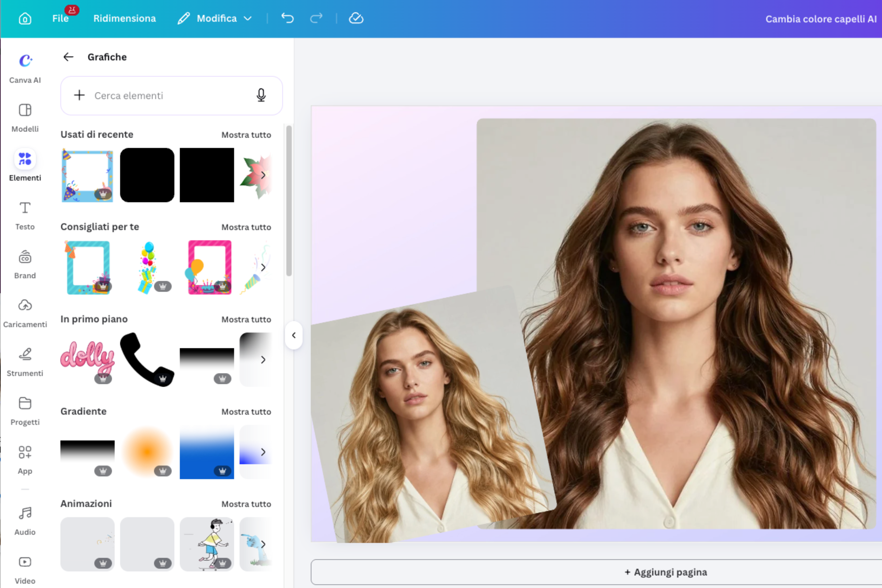Insert the black rounded square graphic

click(147, 175)
